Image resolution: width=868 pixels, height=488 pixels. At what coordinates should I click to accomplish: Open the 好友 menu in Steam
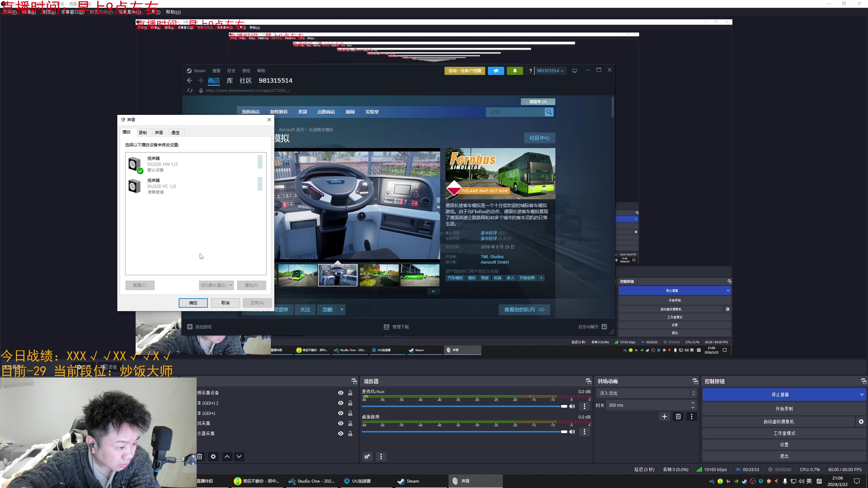tap(231, 71)
